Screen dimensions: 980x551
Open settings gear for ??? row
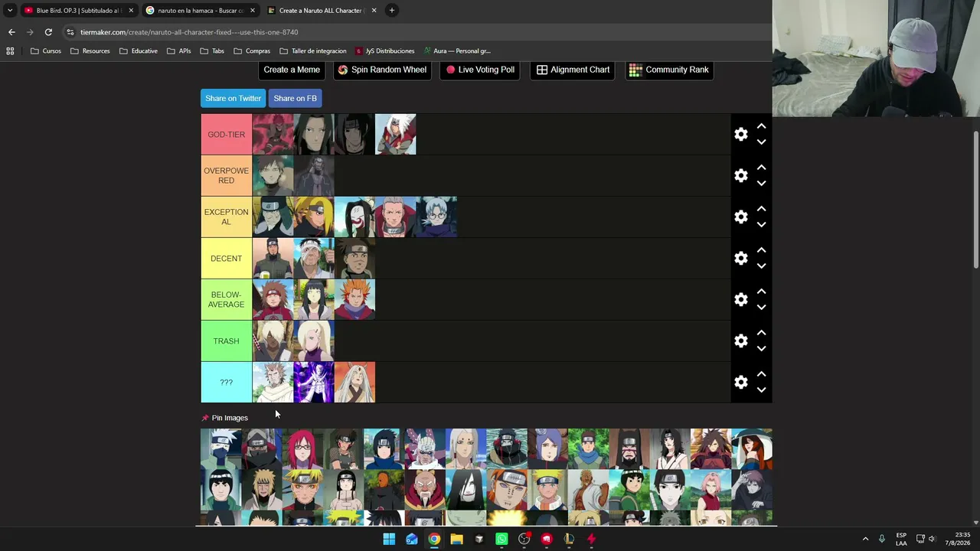coord(740,383)
